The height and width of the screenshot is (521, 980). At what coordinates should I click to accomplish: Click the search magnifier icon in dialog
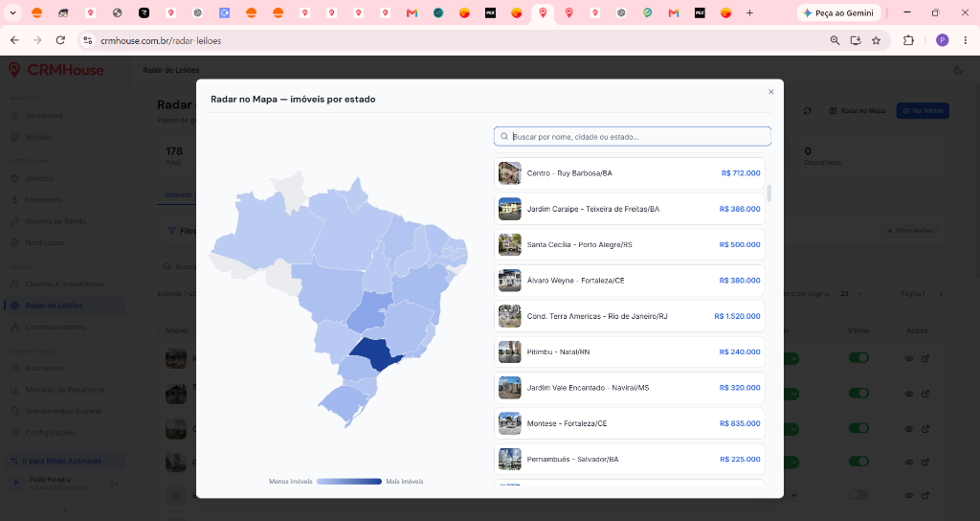coord(504,136)
